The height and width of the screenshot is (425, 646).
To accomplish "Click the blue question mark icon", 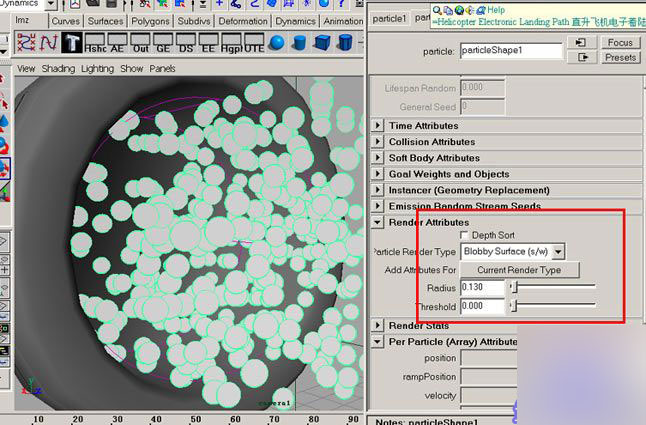I will (x=341, y=3).
